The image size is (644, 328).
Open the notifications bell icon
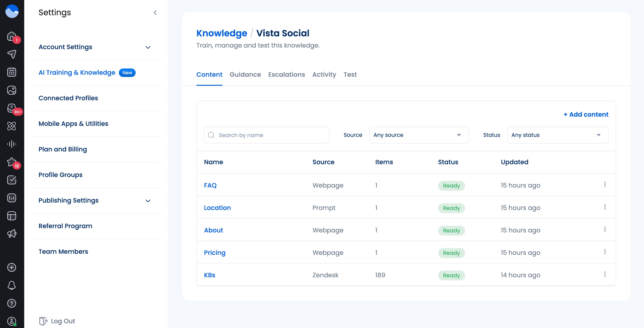tap(11, 285)
